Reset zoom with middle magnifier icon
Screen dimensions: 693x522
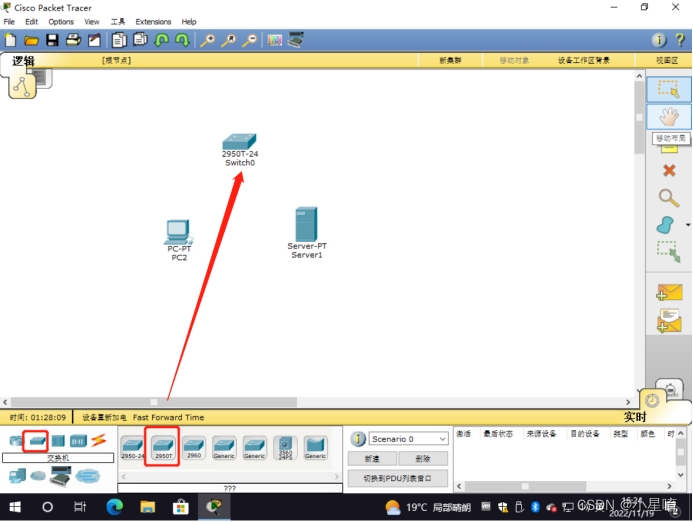pyautogui.click(x=228, y=40)
